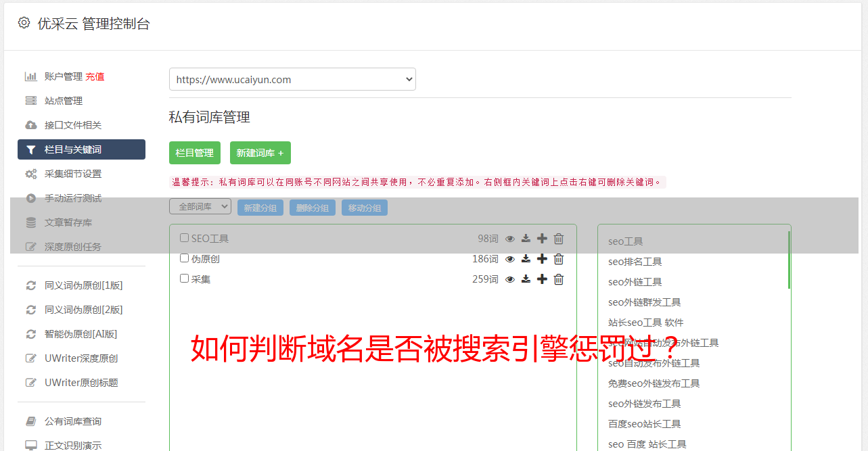The image size is (868, 451).
Task: Open 公有词库查询 menu item
Action: (x=73, y=421)
